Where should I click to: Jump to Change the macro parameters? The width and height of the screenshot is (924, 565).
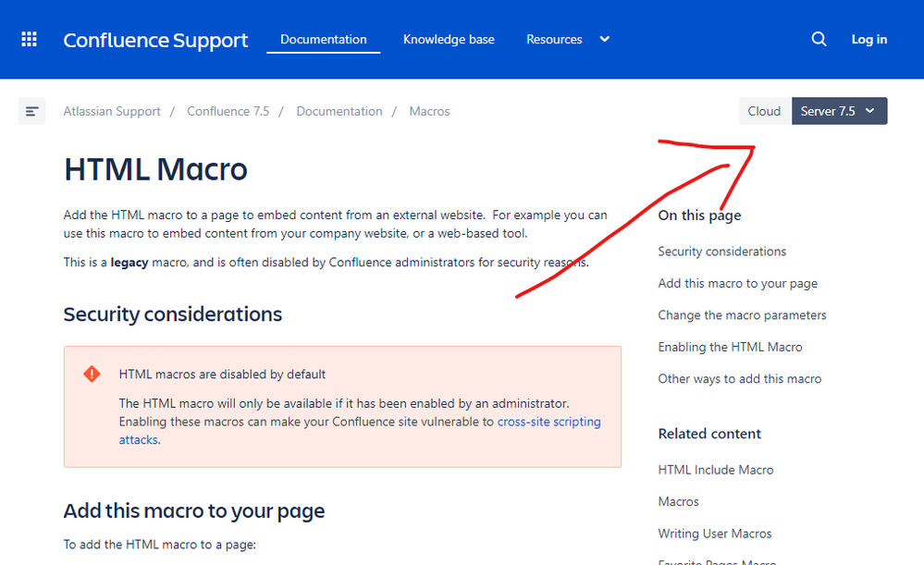[742, 315]
